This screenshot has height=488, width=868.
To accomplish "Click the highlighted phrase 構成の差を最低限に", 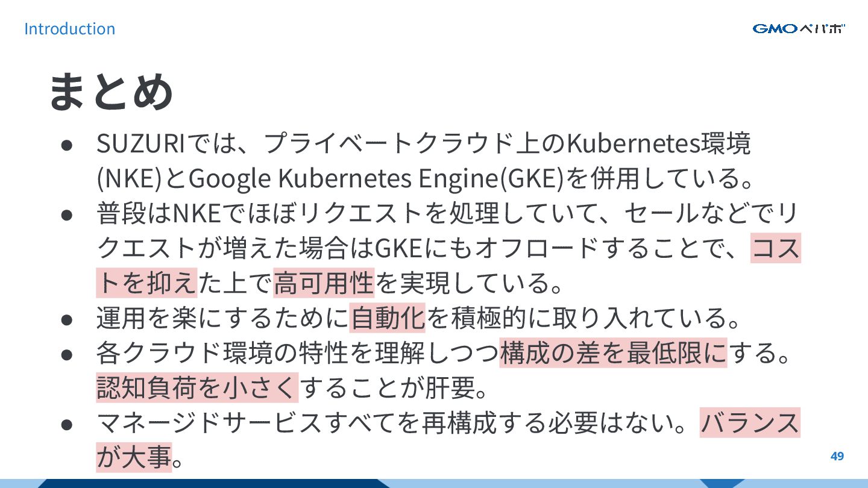I will (614, 352).
